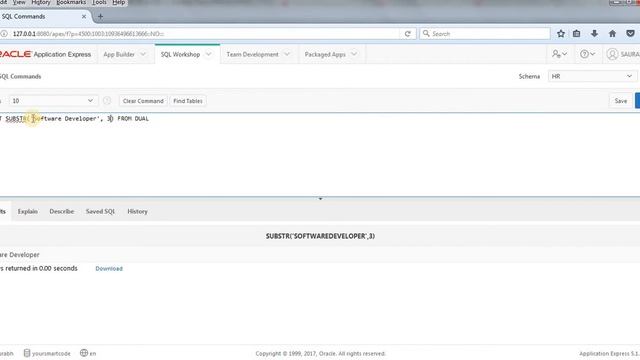The image size is (640, 360).
Task: Click the Oracle Application Express logo
Action: pyautogui.click(x=45, y=54)
